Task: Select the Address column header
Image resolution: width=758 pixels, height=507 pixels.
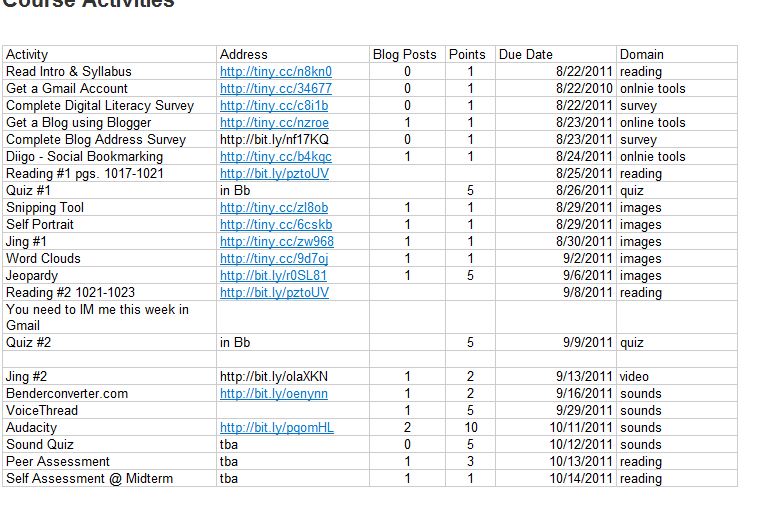Action: pos(292,54)
